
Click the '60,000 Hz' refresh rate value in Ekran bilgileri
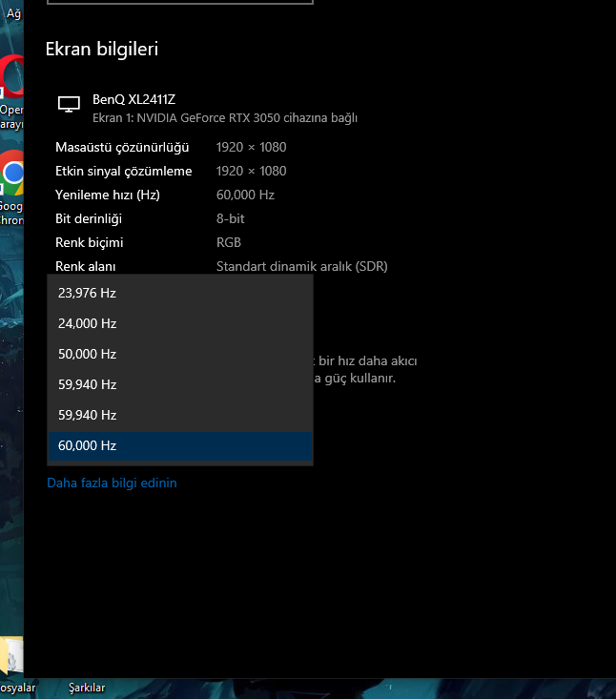tap(245, 195)
